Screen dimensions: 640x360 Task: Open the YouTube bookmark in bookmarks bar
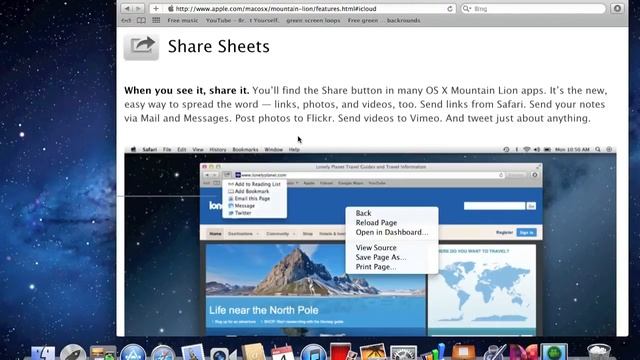(242, 20)
